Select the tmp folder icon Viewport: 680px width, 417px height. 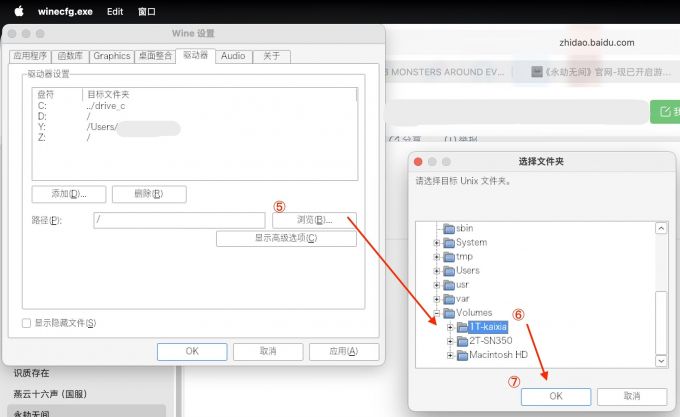pos(449,257)
